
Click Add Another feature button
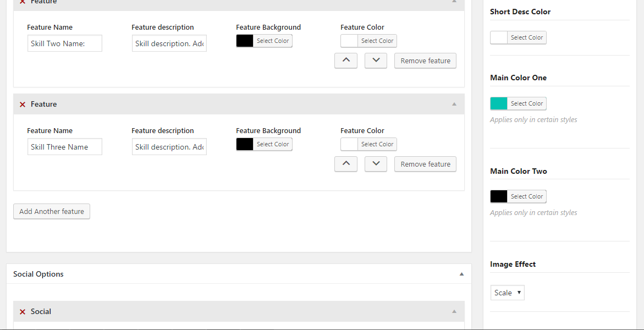pos(52,211)
